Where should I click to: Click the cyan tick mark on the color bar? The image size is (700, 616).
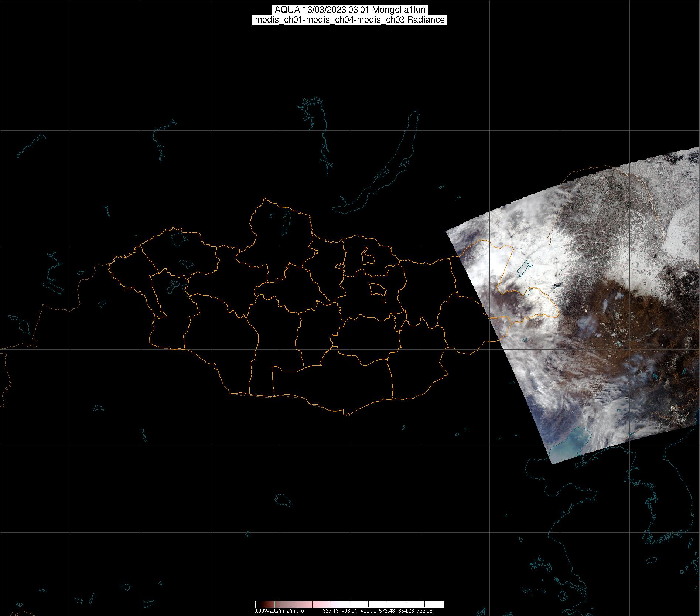coord(274,605)
